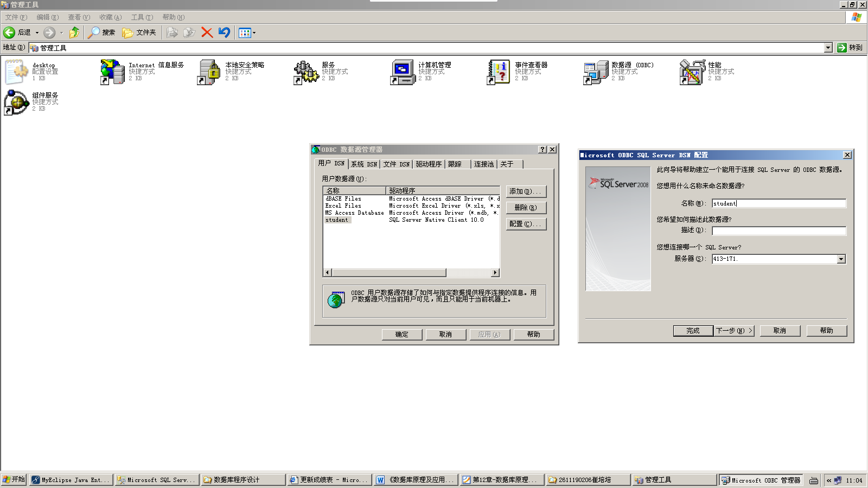Click the green Back arrow toolbar icon

[x=9, y=33]
